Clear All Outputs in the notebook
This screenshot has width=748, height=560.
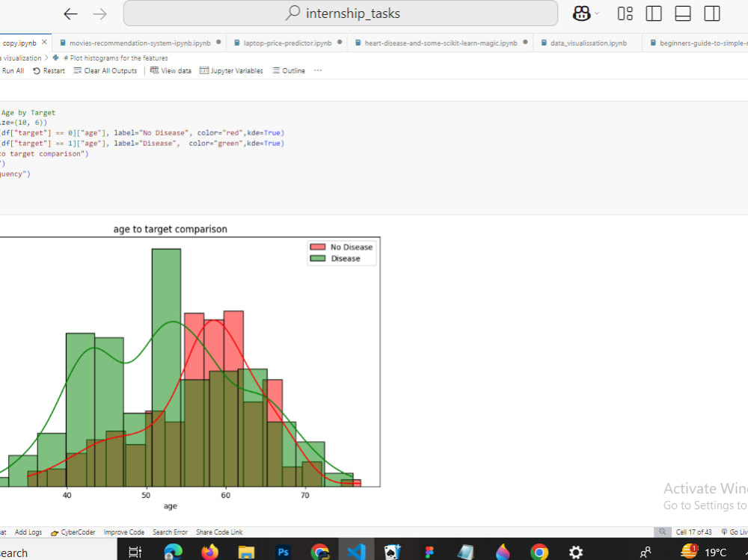pyautogui.click(x=105, y=70)
